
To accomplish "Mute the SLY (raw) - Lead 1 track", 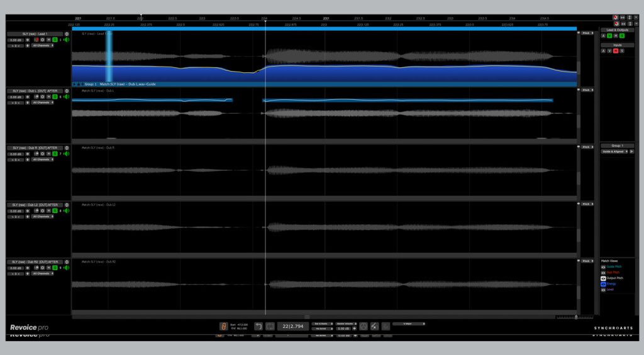I will (x=48, y=40).
